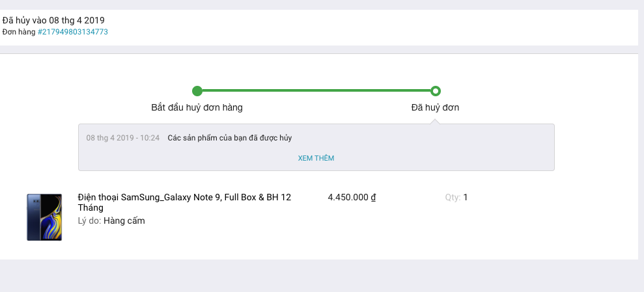
Task: Click the 4.450.000 ₫ price text
Action: (352, 197)
